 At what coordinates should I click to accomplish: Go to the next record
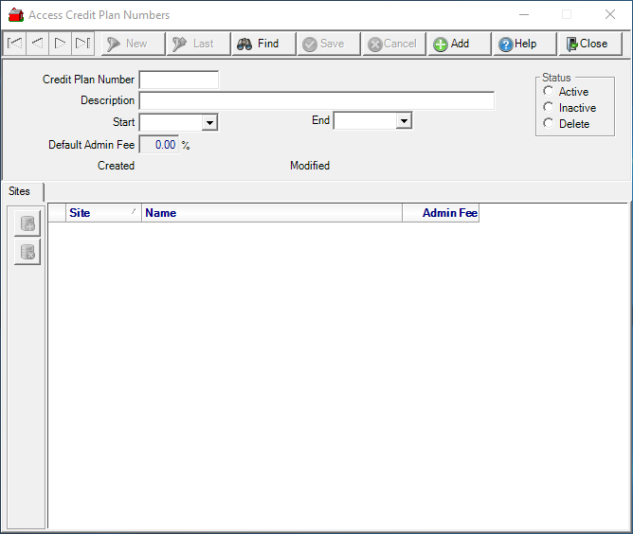60,44
